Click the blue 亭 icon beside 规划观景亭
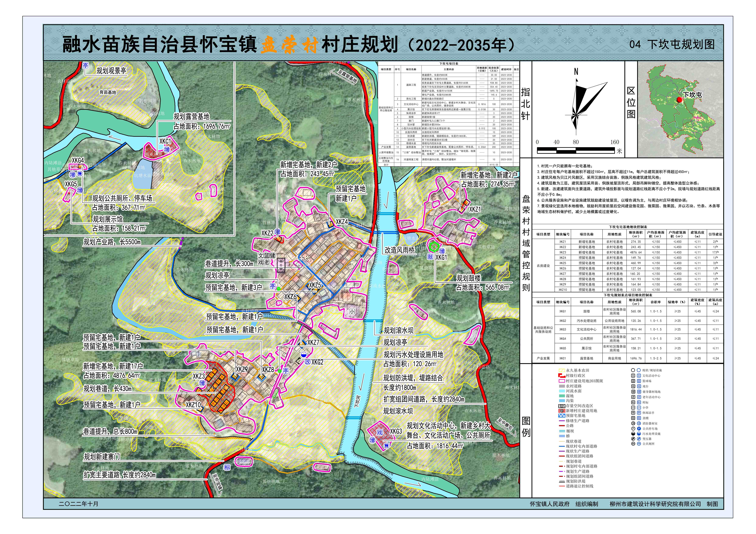 point(86,65)
